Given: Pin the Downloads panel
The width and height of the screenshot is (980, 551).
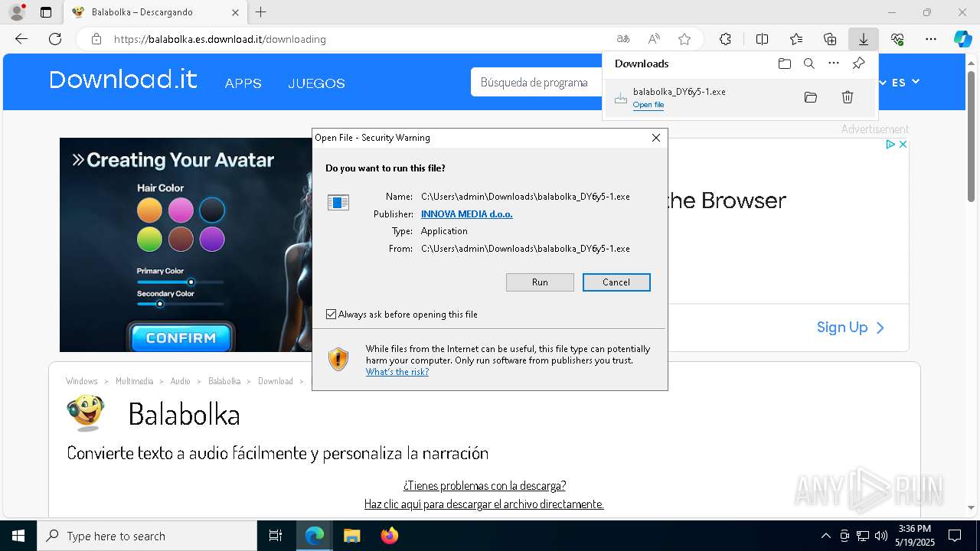Looking at the screenshot, I should click(x=859, y=64).
